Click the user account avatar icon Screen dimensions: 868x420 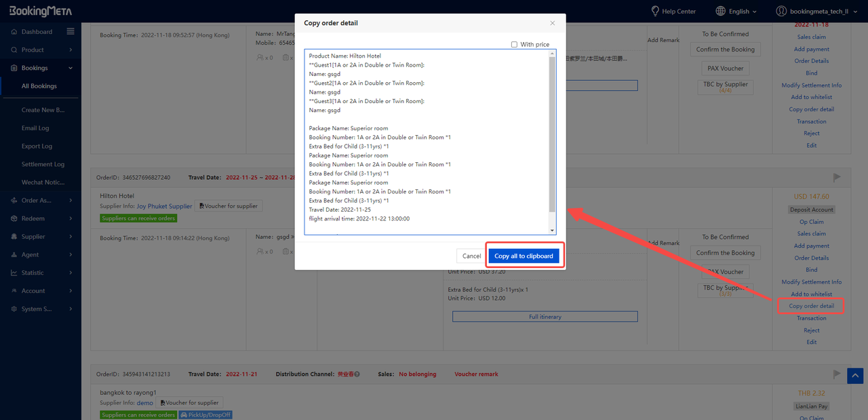pyautogui.click(x=781, y=11)
